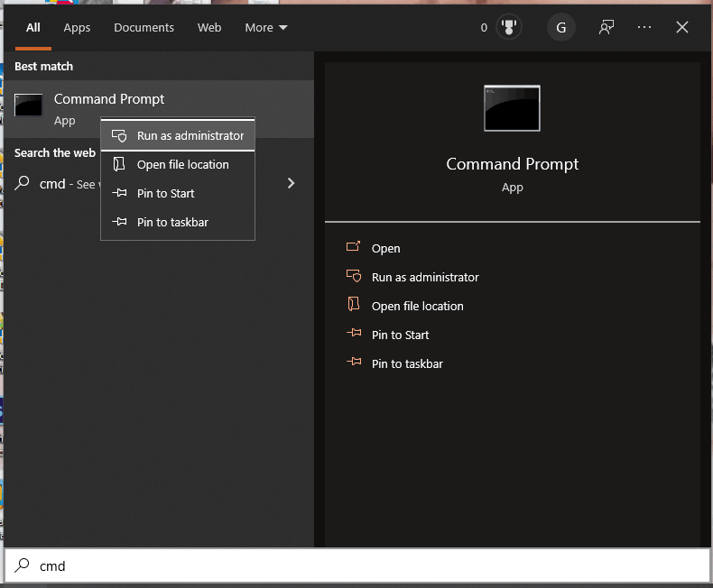713x588 pixels.
Task: Click the large Command Prompt preview thumbnail
Action: pos(512,108)
